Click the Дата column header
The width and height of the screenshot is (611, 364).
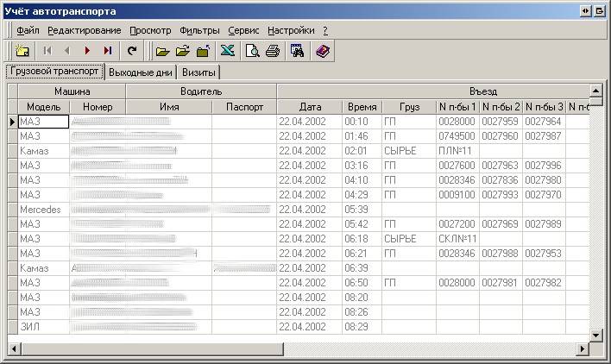point(310,107)
